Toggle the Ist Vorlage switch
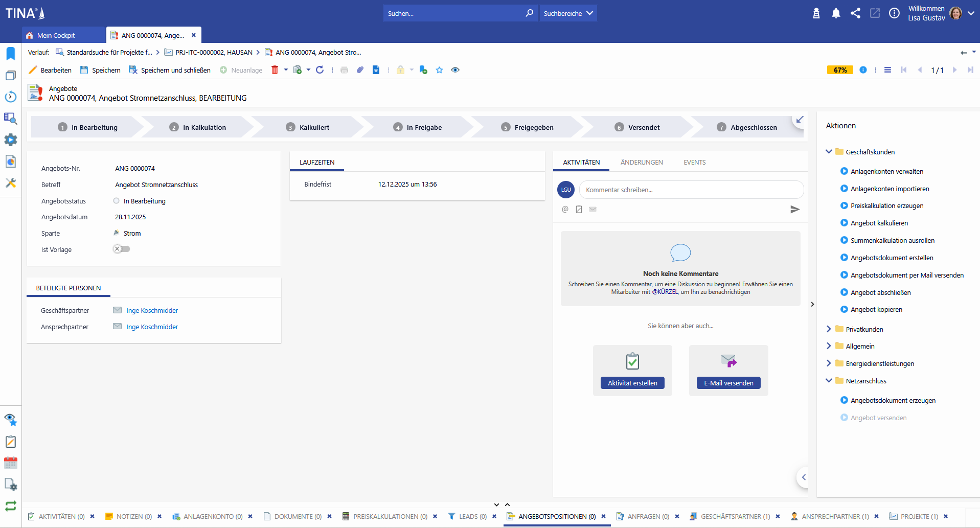Viewport: 980px width, 528px height. pyautogui.click(x=122, y=249)
